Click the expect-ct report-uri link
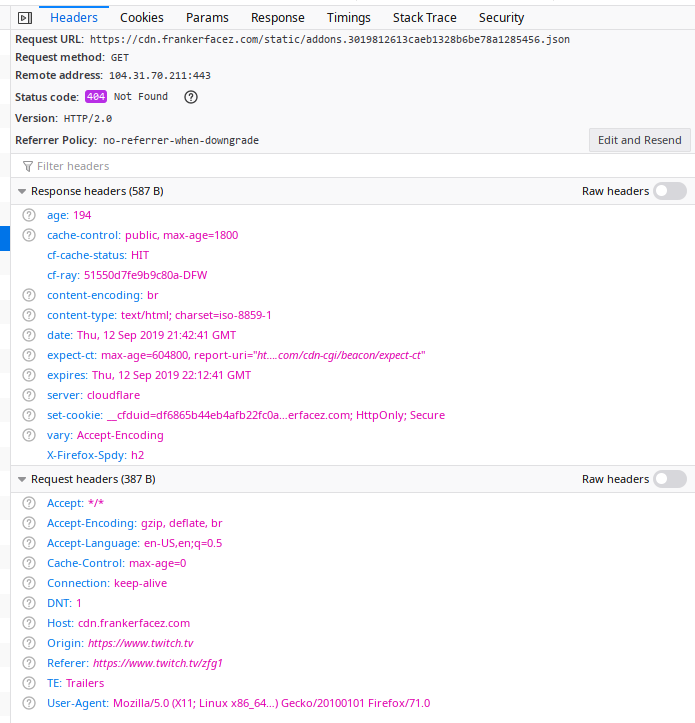Screen dimensions: 695x723 point(339,355)
